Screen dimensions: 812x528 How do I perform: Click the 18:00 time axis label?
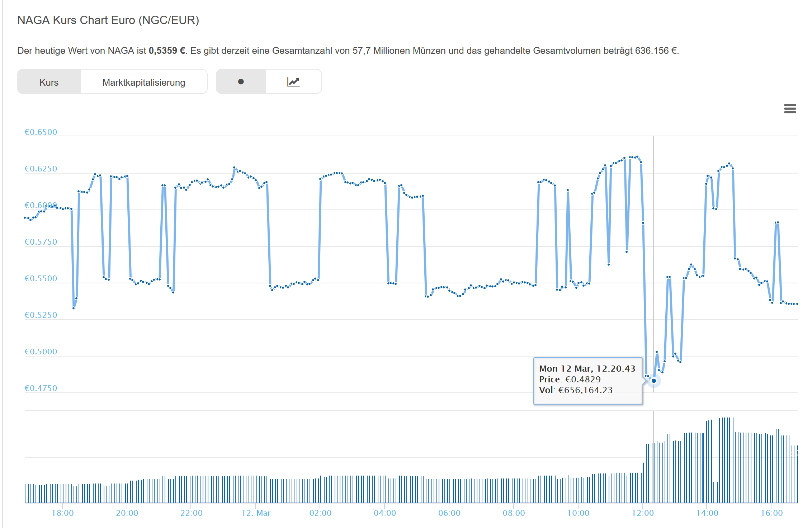coord(62,513)
